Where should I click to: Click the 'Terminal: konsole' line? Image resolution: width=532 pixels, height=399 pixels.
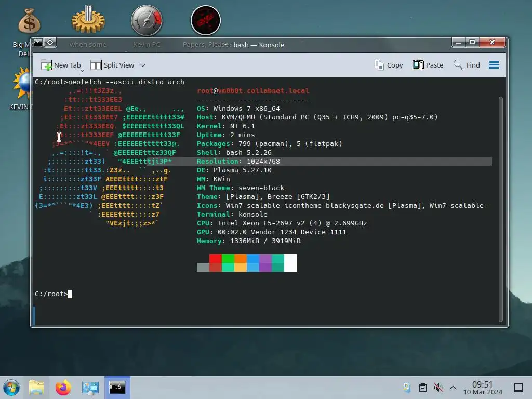click(232, 215)
